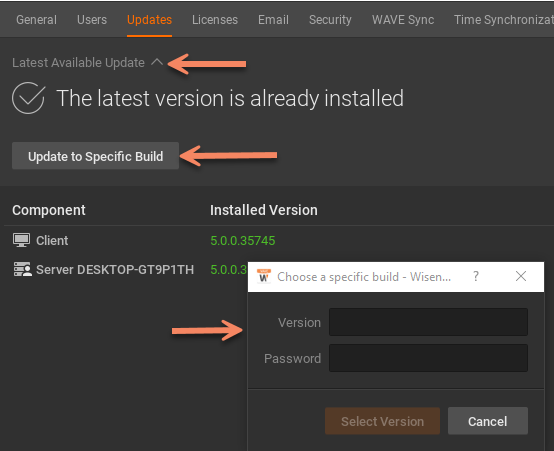Click the checkmark circle status icon
The height and width of the screenshot is (451, 554).
29,98
